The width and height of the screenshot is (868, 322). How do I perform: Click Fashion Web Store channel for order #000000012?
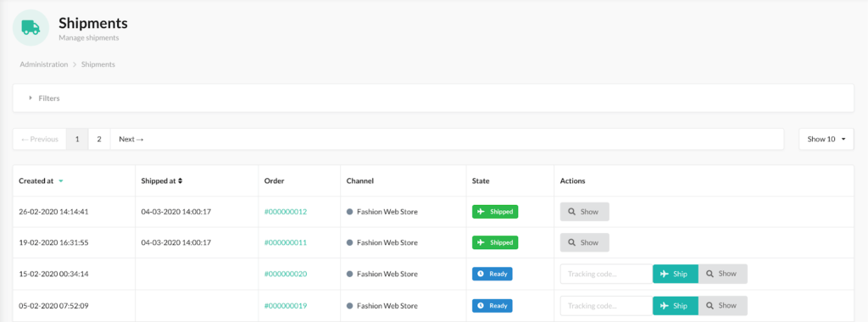pyautogui.click(x=382, y=212)
